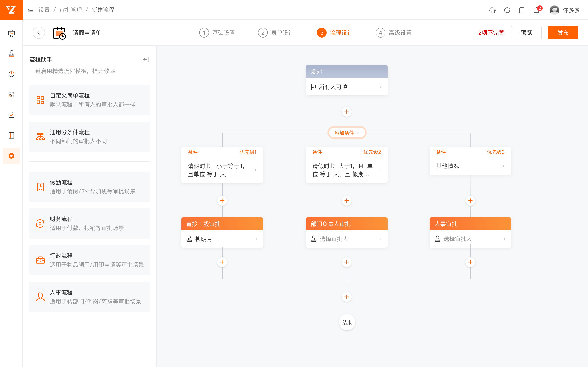The width and height of the screenshot is (588, 367).
Task: Click the home icon in top bar
Action: tap(492, 10)
